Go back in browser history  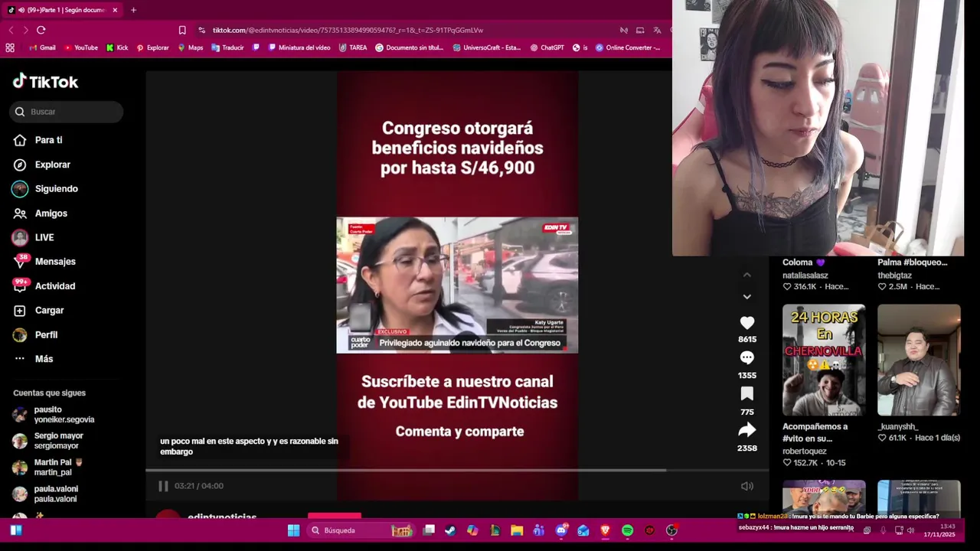11,30
